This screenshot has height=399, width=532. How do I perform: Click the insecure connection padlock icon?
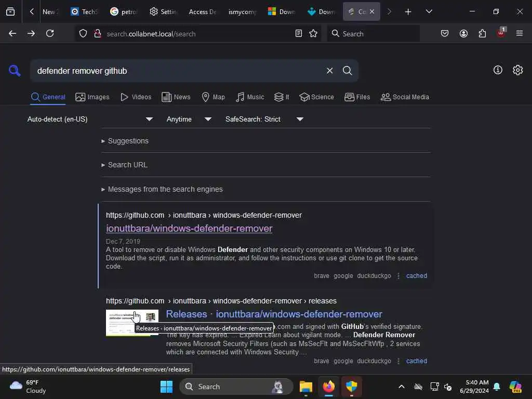[x=98, y=34]
